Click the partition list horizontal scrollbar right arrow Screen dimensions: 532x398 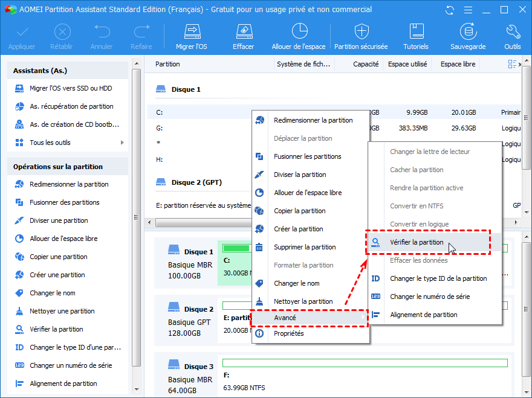click(516, 223)
